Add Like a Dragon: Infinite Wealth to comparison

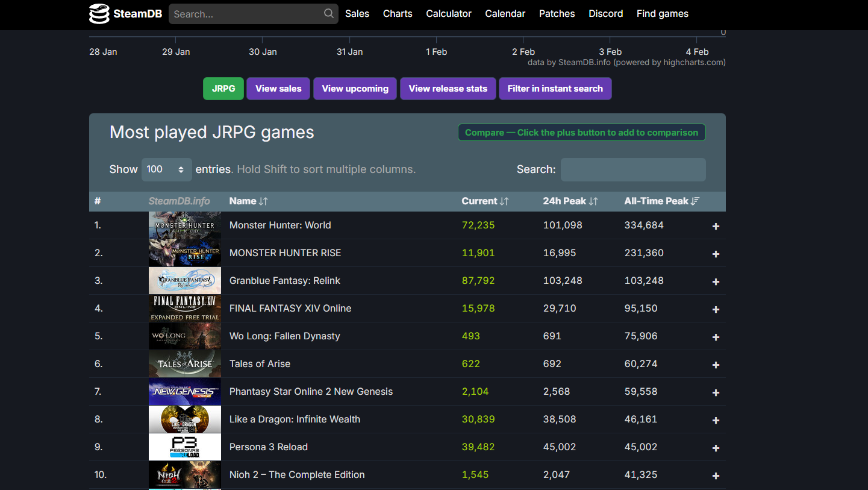coord(716,420)
